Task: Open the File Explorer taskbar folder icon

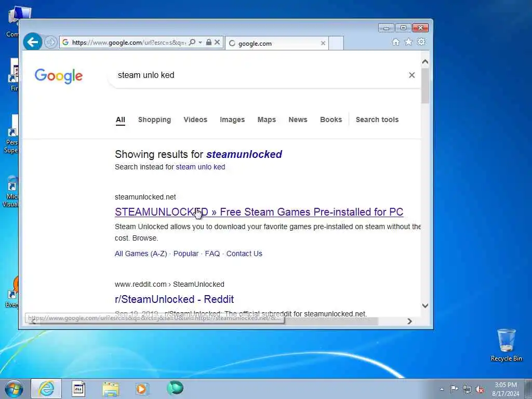Action: pos(111,389)
